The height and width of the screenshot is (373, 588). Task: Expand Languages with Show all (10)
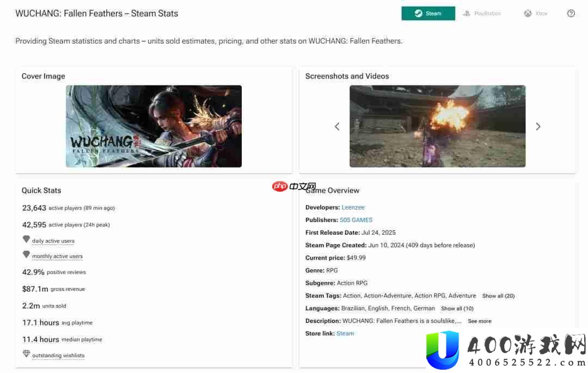click(x=457, y=309)
